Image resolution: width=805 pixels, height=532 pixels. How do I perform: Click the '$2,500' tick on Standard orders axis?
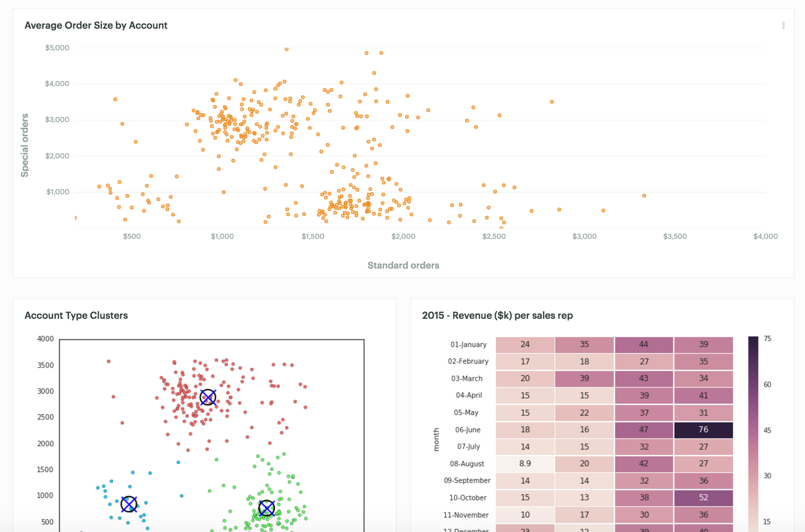click(x=494, y=236)
